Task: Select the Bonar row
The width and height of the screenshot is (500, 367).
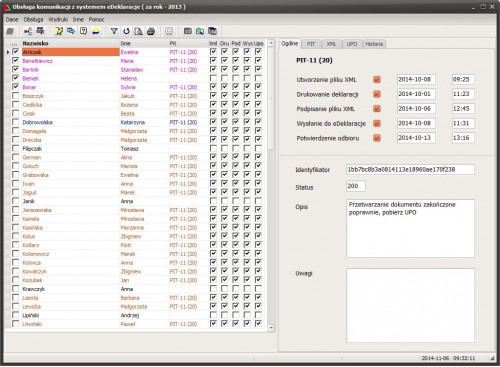Action: [135, 87]
